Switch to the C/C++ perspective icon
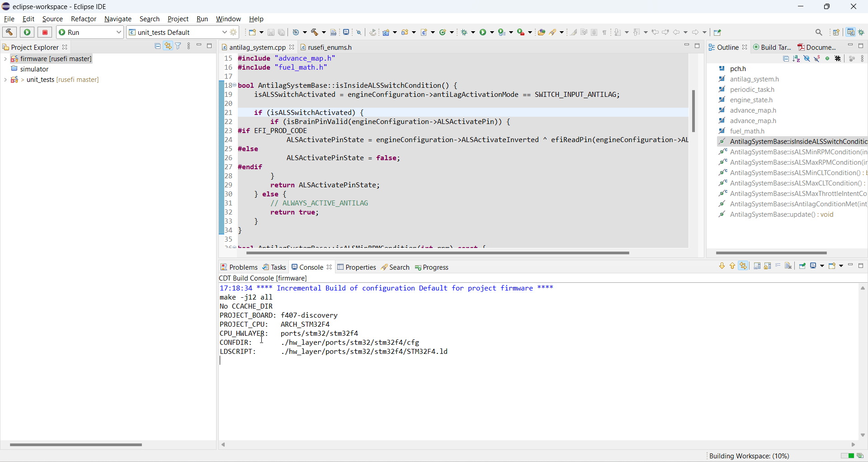 (851, 32)
